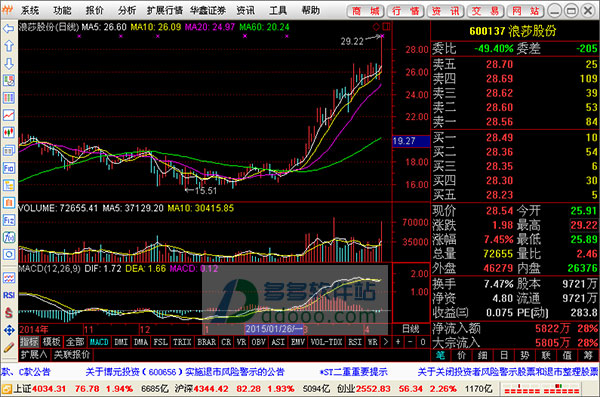This screenshot has width=600, height=397.
Task: Open the 日线 period selector
Action: 411,329
